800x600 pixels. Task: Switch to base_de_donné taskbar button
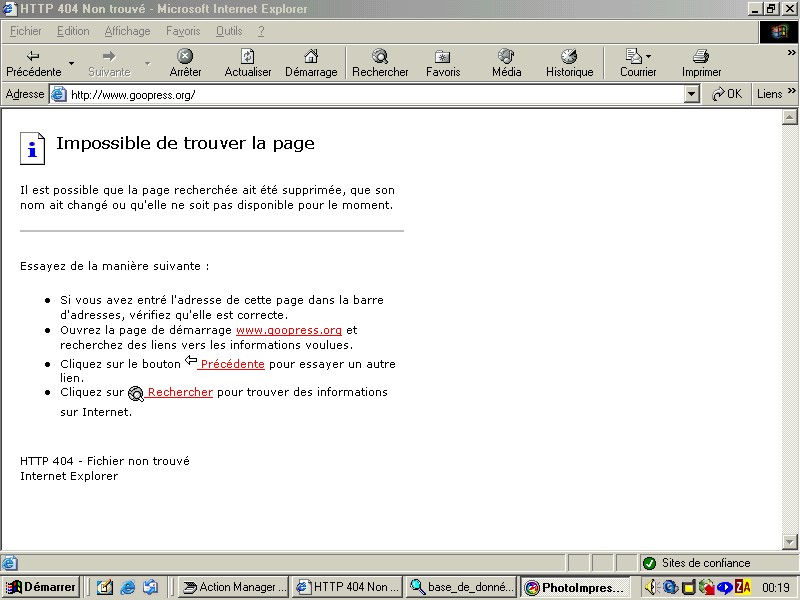coord(462,587)
